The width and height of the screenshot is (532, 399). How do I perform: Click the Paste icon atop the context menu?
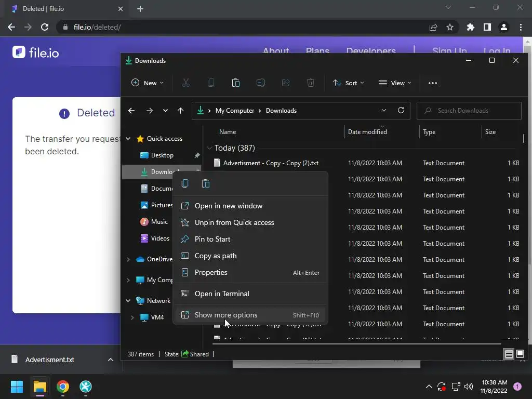pos(206,183)
